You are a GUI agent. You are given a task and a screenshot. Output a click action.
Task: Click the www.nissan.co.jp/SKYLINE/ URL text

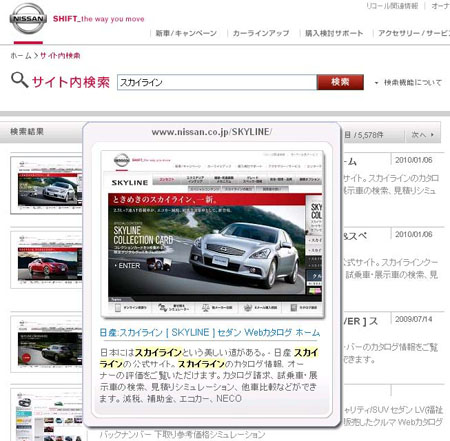point(212,132)
